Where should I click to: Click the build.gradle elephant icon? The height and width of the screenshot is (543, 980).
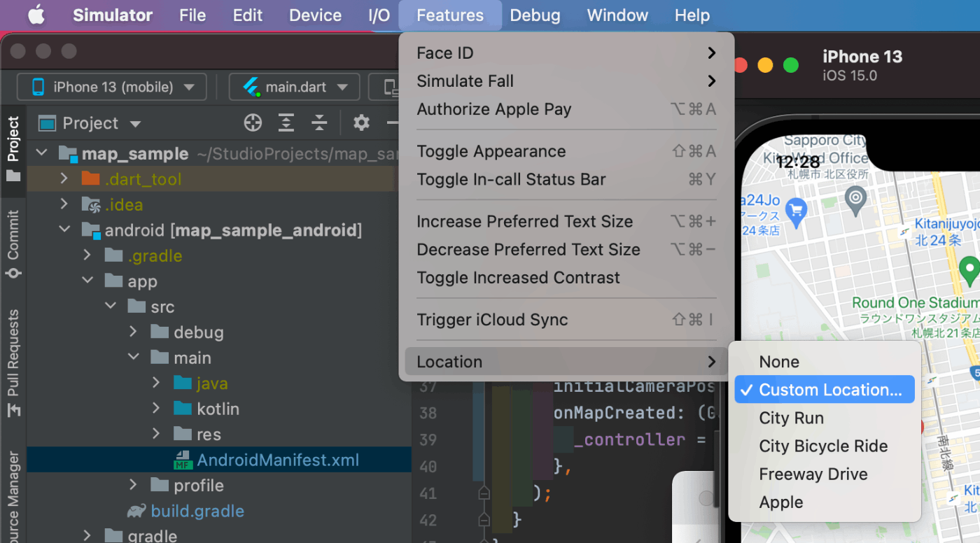(x=137, y=511)
